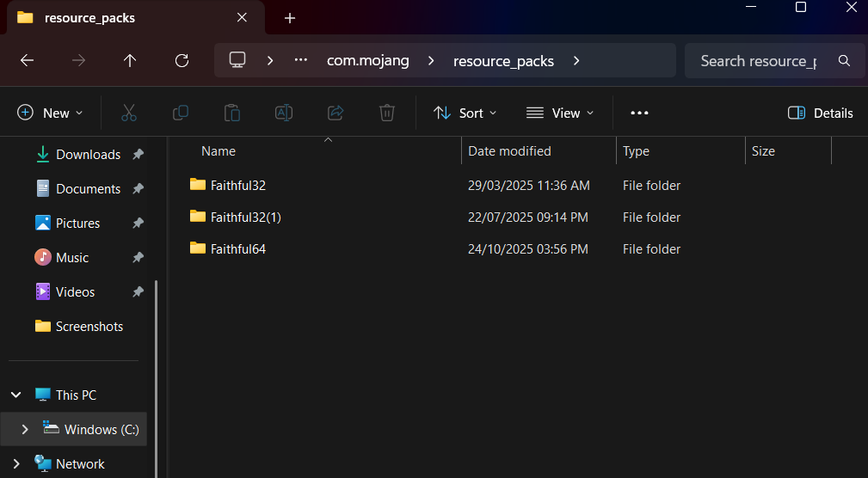The image size is (868, 478).
Task: Toggle the Details pane
Action: [x=820, y=113]
